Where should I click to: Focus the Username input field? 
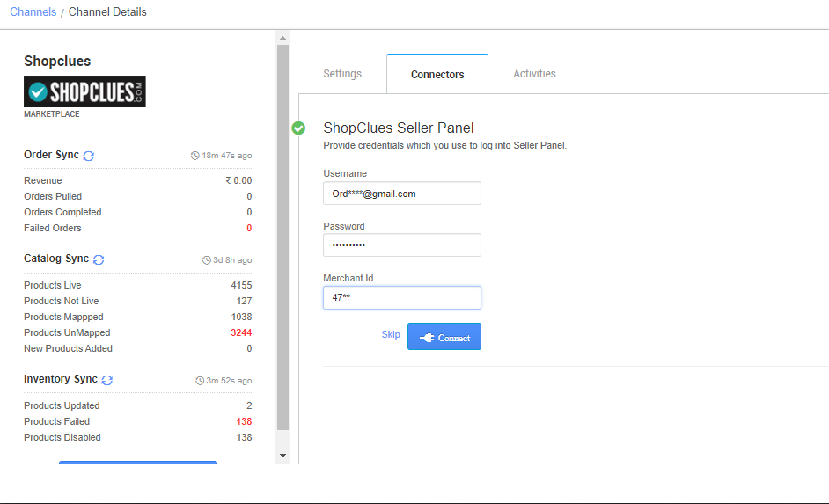[x=402, y=194]
